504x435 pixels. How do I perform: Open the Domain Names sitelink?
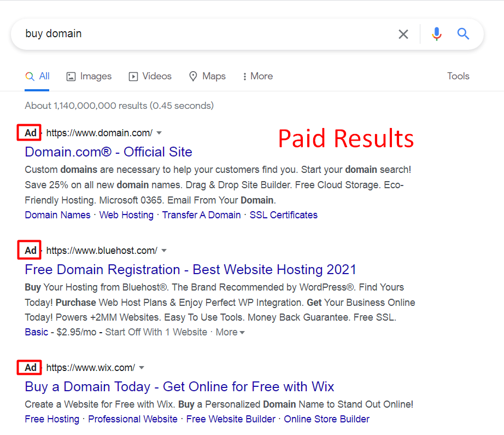pyautogui.click(x=58, y=215)
